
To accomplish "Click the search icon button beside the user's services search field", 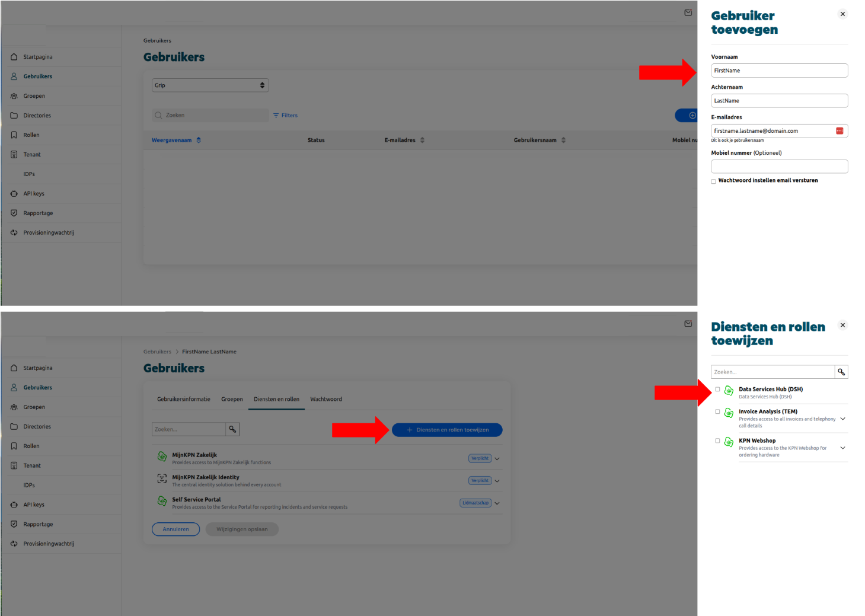I will tap(232, 429).
